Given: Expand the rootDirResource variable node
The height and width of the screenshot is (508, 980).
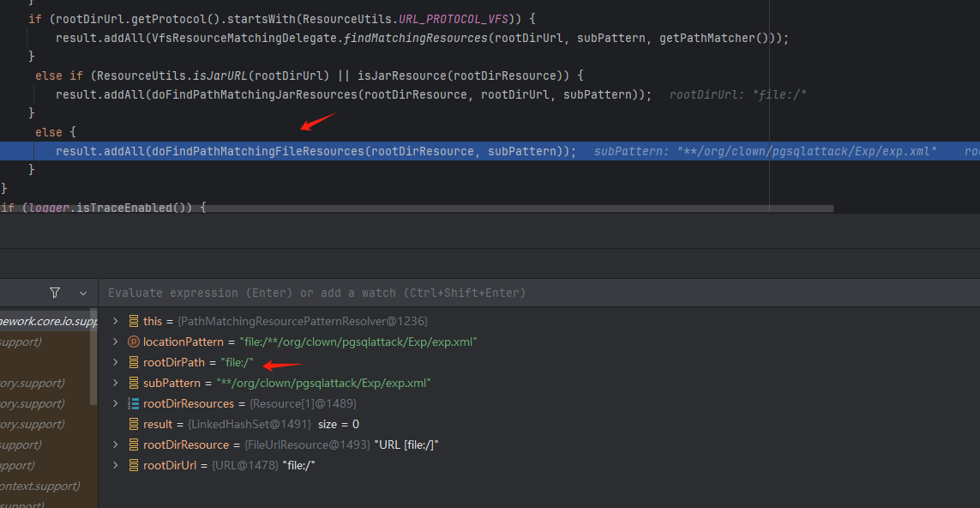Looking at the screenshot, I should pyautogui.click(x=115, y=444).
